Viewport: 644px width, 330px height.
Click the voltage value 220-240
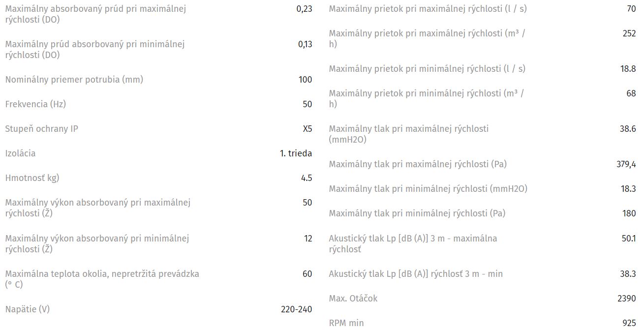(x=296, y=309)
